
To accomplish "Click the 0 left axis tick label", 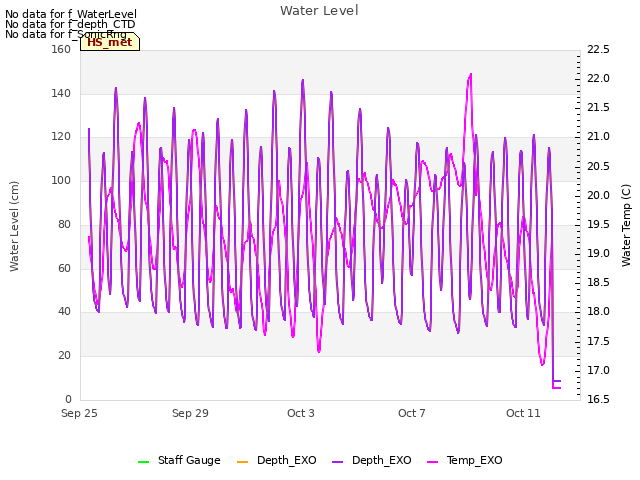I will (68, 399).
